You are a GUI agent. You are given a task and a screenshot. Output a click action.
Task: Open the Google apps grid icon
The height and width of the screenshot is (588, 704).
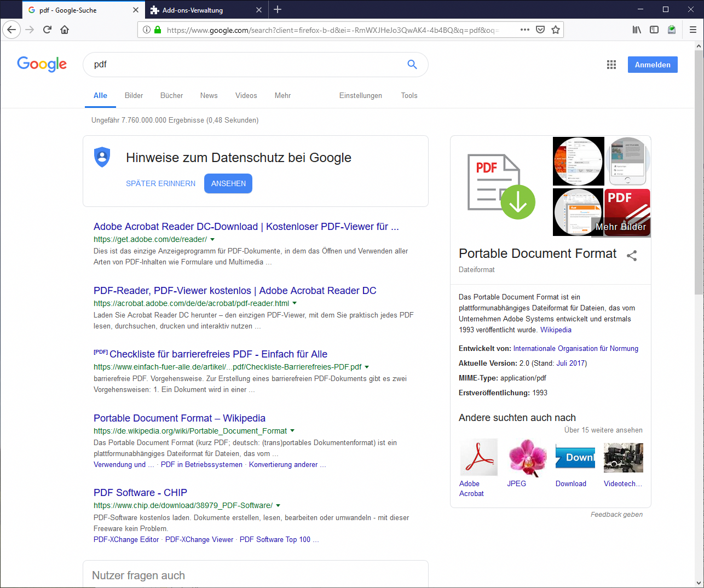611,65
